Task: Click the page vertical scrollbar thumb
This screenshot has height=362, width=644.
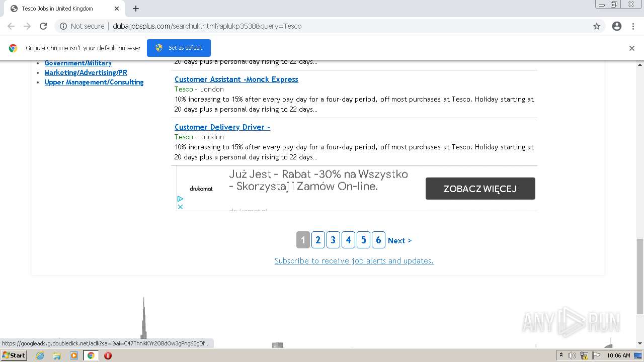Action: tap(640, 276)
